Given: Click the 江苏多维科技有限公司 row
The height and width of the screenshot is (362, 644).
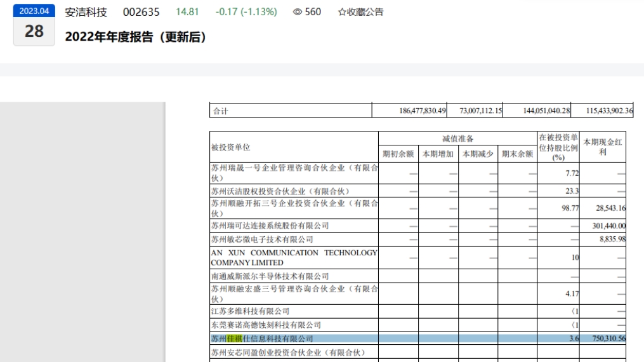Looking at the screenshot, I should tap(251, 311).
